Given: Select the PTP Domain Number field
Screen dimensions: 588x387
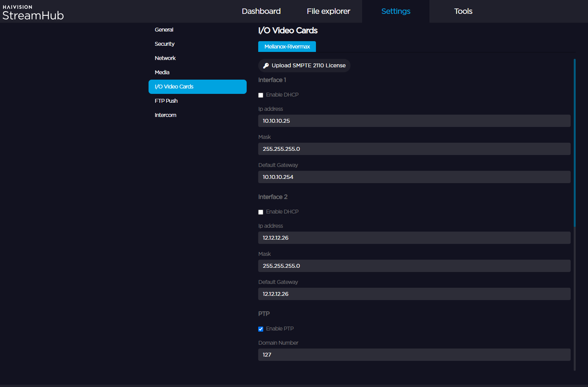Looking at the screenshot, I should [414, 354].
